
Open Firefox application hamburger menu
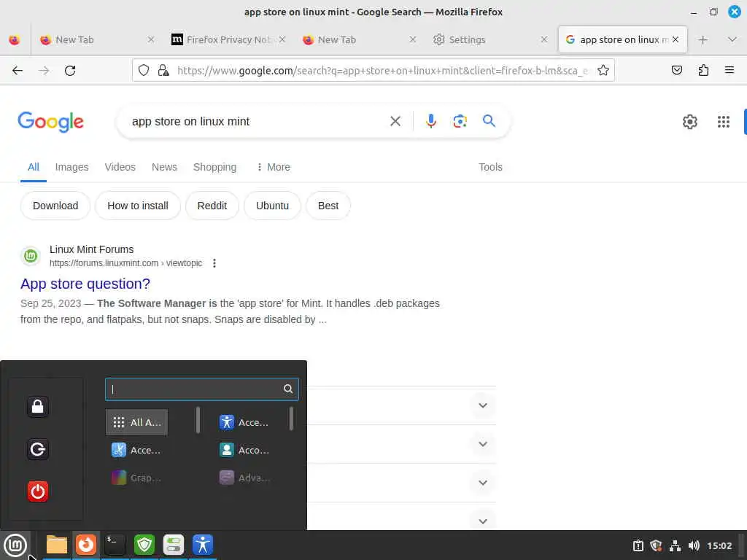pos(729,71)
